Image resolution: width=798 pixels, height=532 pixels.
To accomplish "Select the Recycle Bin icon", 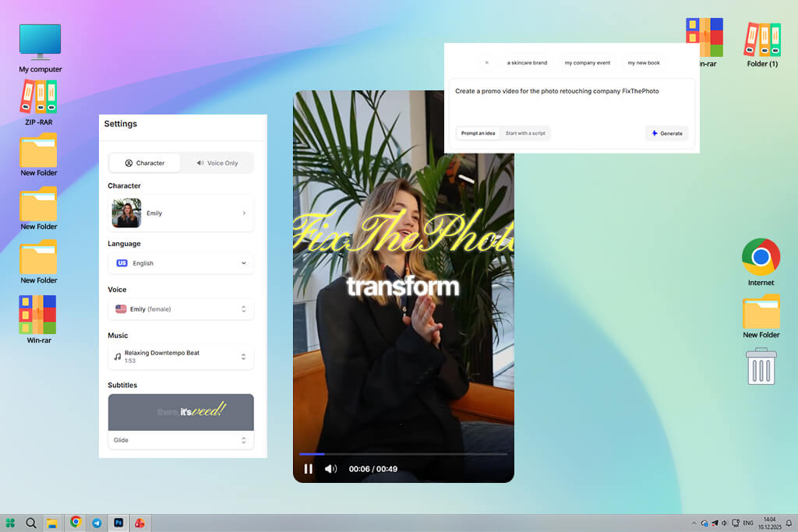I will 761,366.
